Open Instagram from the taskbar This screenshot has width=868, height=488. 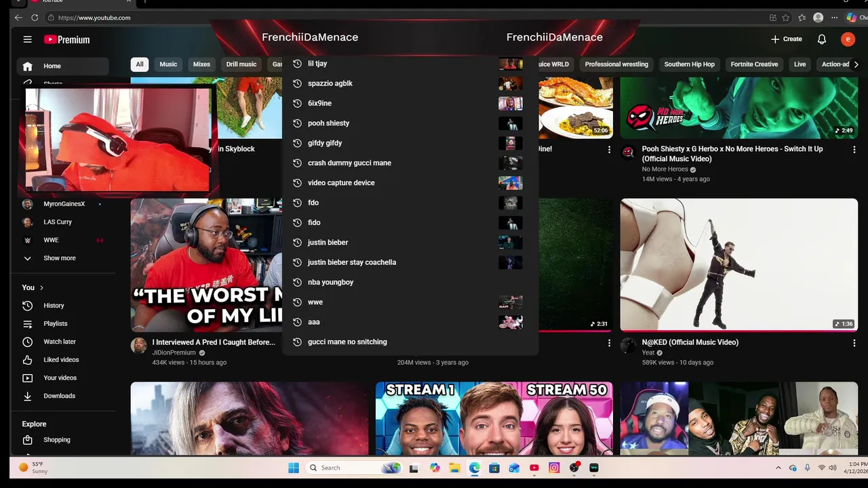pos(554,468)
